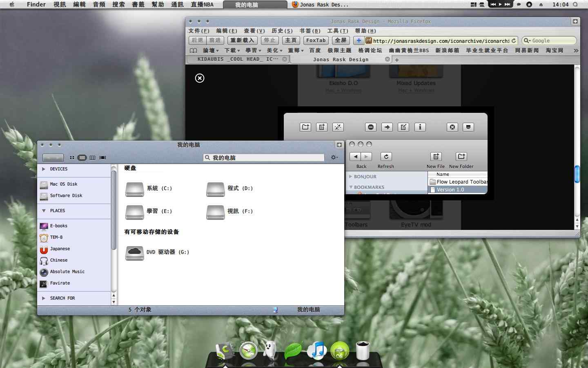Click the Firefox page vertical scrollbar thumb
The width and height of the screenshot is (588, 368).
(x=577, y=174)
